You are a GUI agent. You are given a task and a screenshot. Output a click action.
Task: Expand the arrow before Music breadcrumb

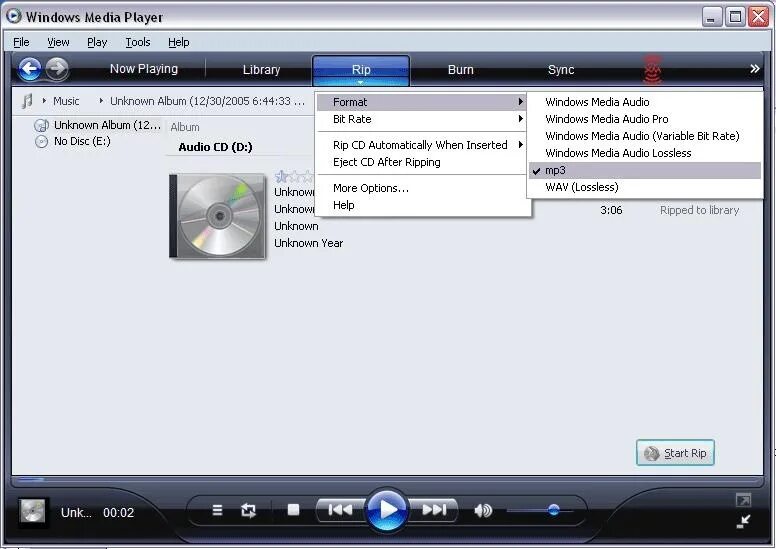pyautogui.click(x=44, y=101)
